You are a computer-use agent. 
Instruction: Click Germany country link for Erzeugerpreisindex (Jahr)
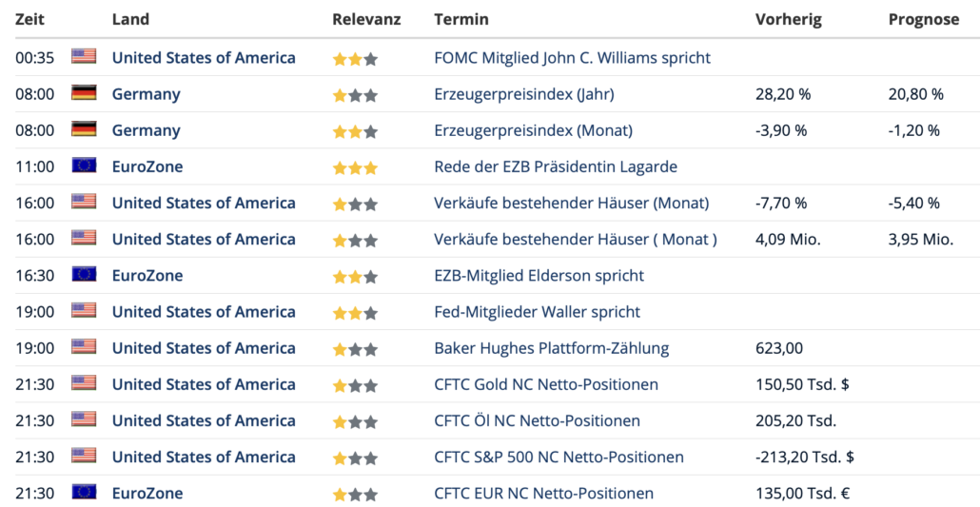pyautogui.click(x=147, y=94)
